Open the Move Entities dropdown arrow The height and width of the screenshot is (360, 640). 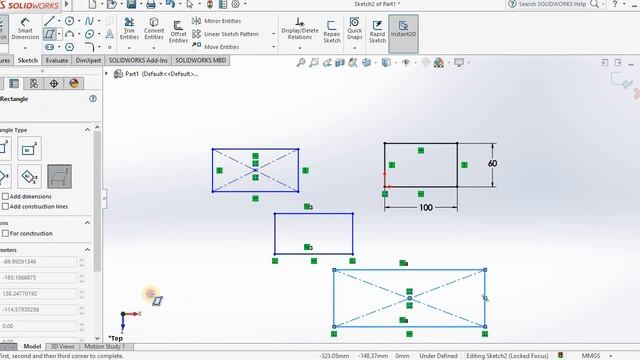point(273,47)
